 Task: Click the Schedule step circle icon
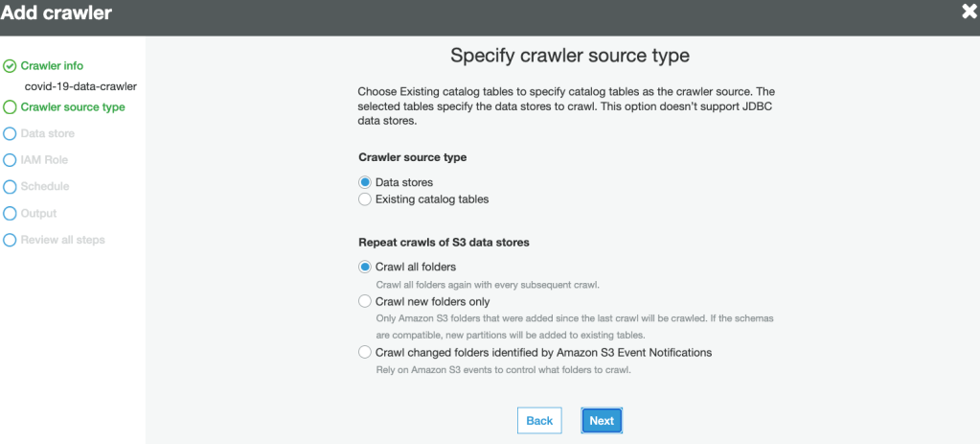[10, 187]
